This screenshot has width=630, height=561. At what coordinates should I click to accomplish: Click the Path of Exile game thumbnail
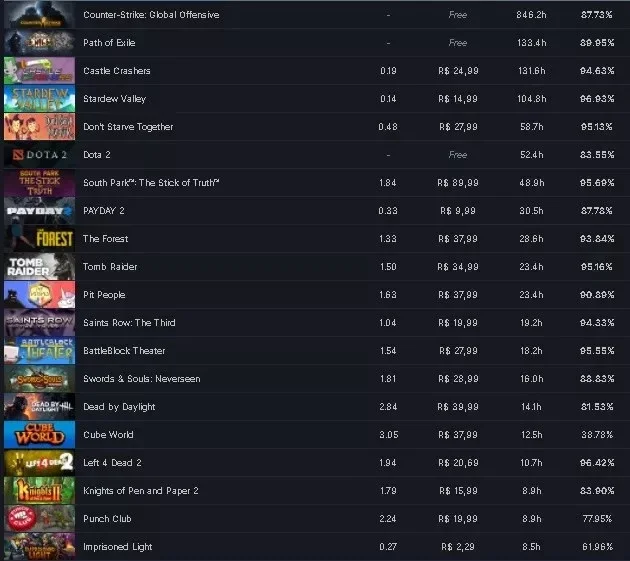39,43
